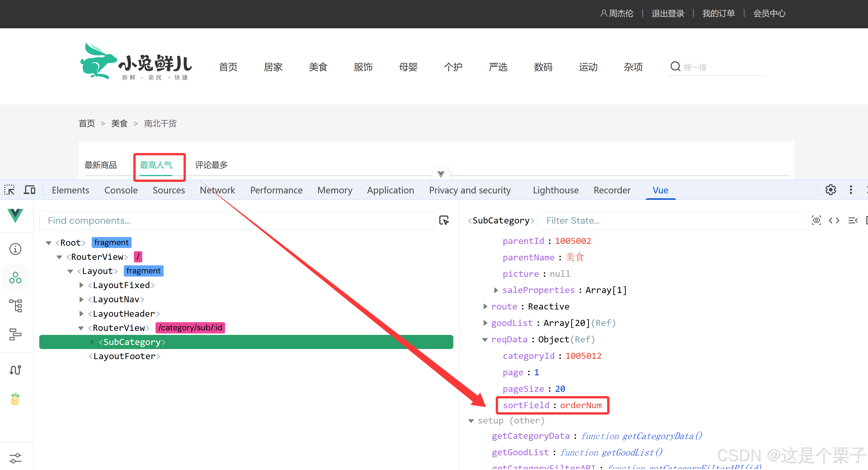Screen dimensions: 868x470
Task: Open Vue components inspector sidebar icon
Action: 15,278
